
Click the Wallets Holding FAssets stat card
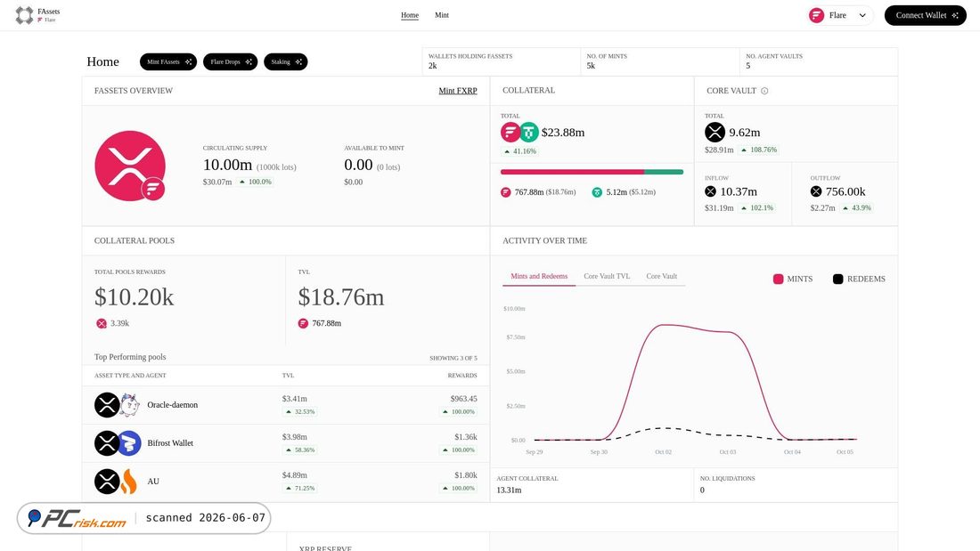pos(502,61)
